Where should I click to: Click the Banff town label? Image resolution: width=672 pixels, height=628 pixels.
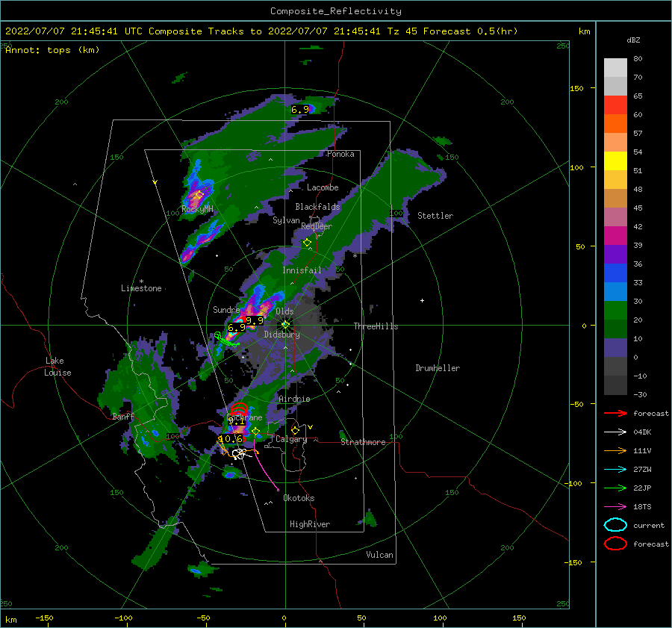123,416
